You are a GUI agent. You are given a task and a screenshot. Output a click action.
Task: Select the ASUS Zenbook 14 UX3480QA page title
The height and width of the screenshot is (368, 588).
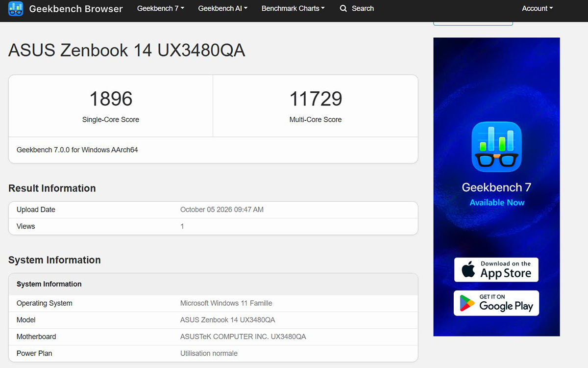click(x=127, y=50)
